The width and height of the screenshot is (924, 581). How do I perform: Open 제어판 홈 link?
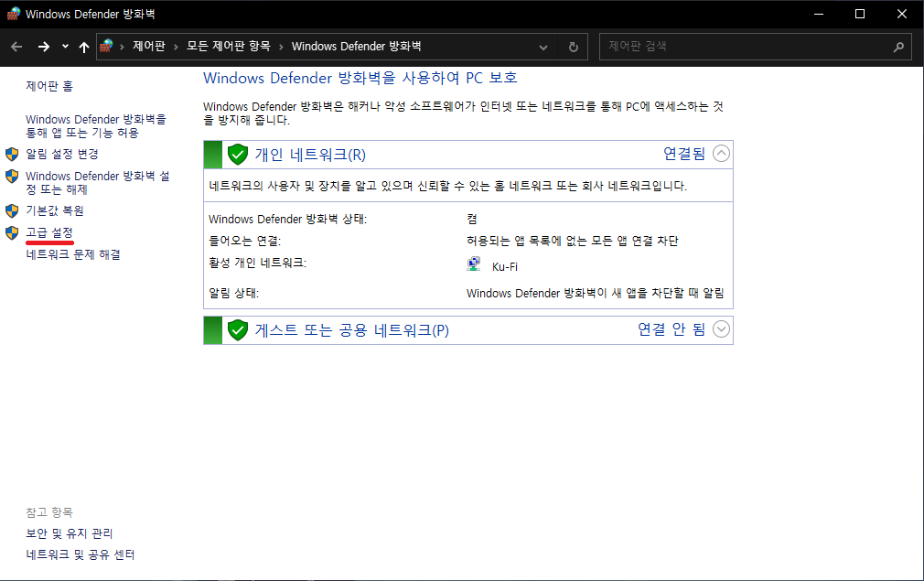coord(49,86)
